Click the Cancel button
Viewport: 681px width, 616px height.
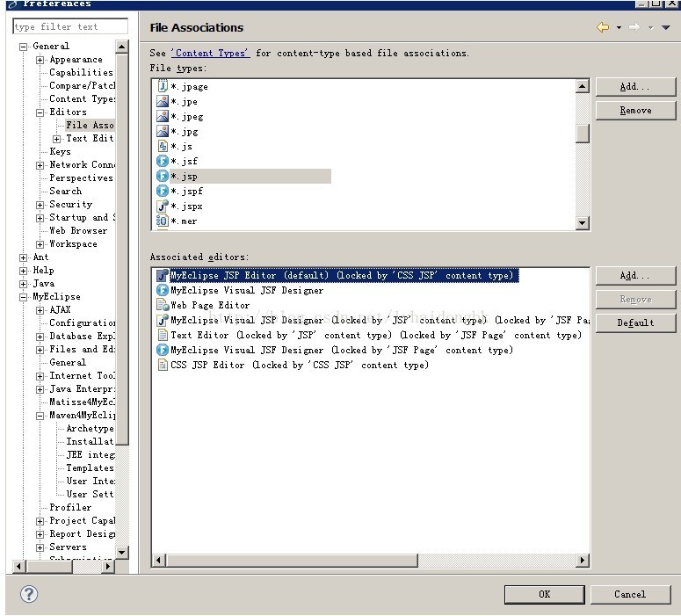coord(630,594)
